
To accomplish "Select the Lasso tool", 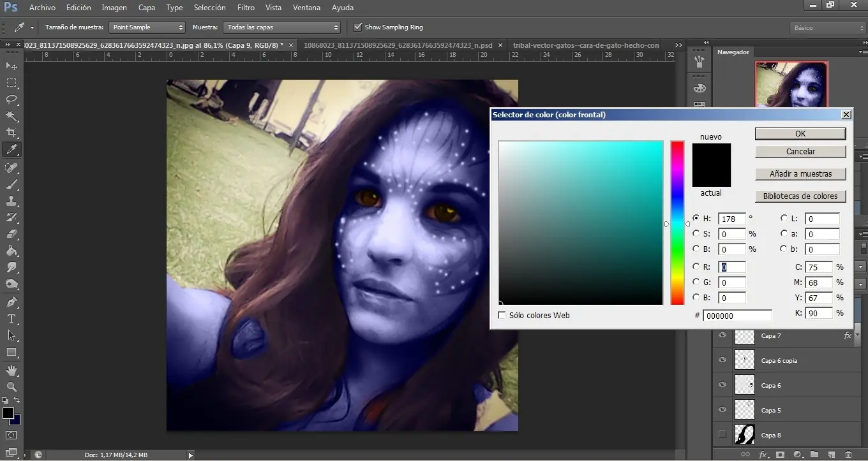I will 11,99.
